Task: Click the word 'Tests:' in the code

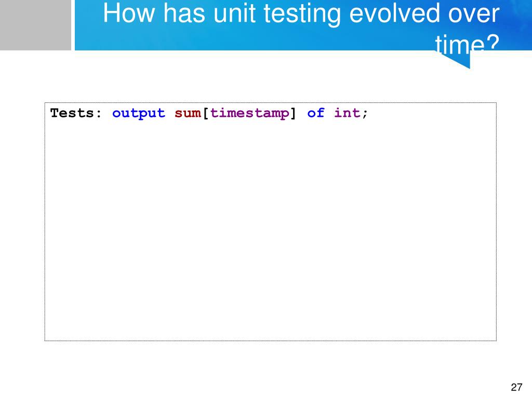Action: [x=76, y=113]
